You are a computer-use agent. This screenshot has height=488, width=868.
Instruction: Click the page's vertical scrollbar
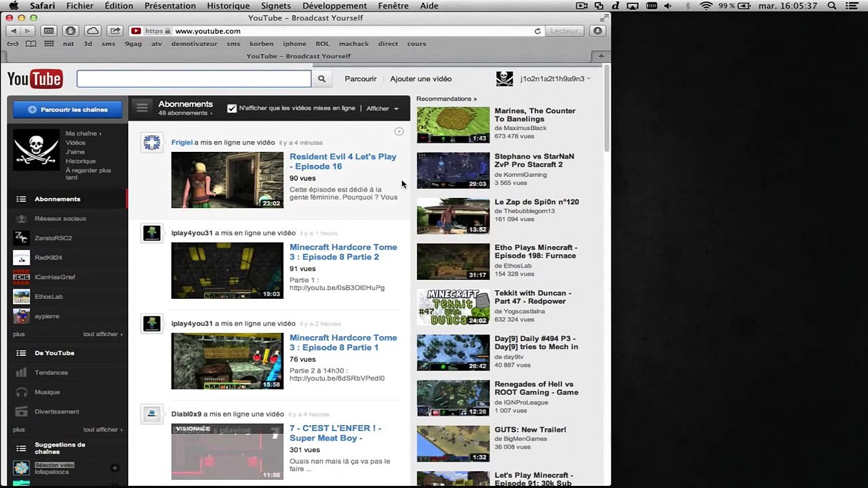pos(607,108)
